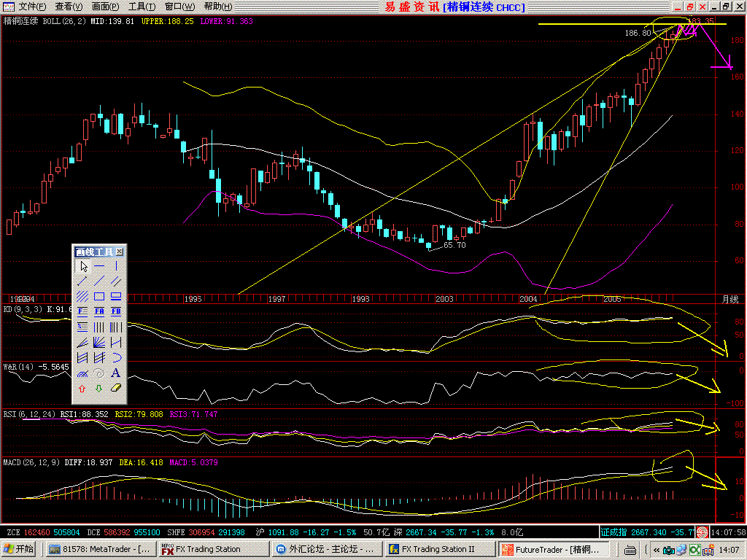
Task: Click the 65.70 low price label
Action: pyautogui.click(x=454, y=245)
